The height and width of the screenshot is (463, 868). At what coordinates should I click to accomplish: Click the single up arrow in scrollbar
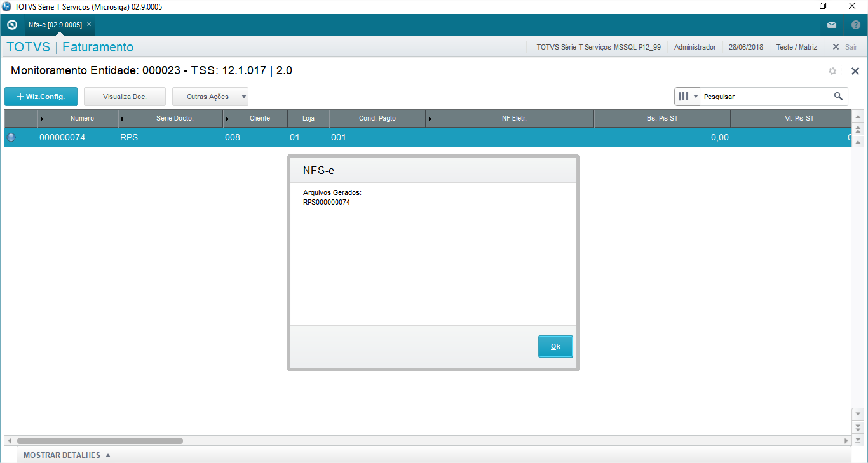(x=858, y=142)
